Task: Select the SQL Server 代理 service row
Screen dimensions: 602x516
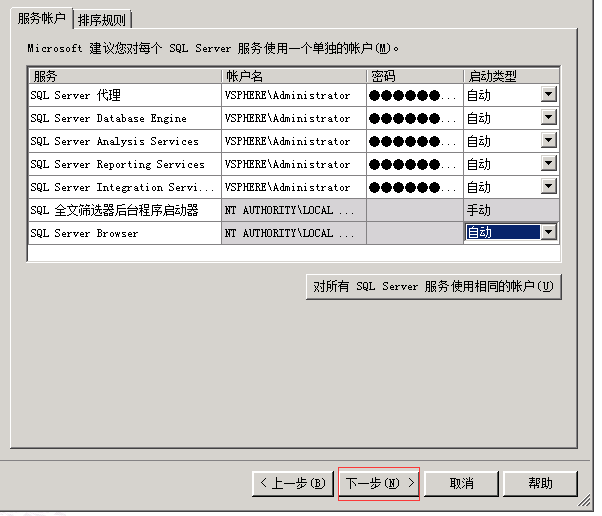Action: [x=125, y=95]
